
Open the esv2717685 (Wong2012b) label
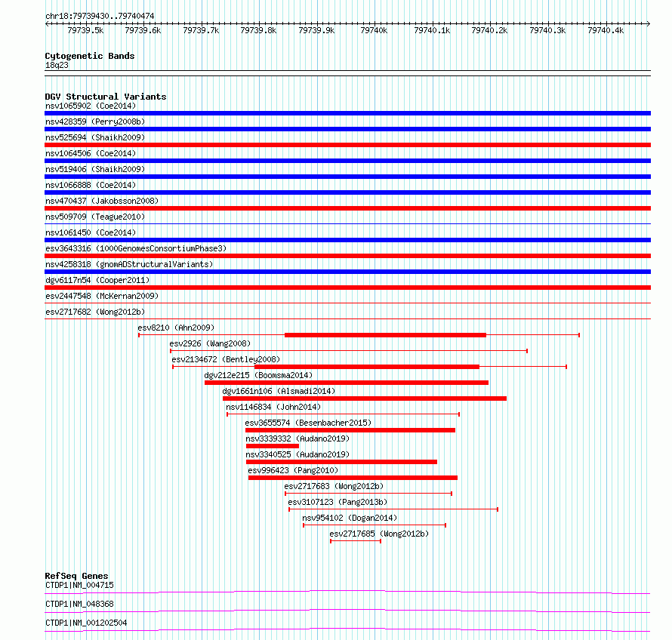pos(379,534)
